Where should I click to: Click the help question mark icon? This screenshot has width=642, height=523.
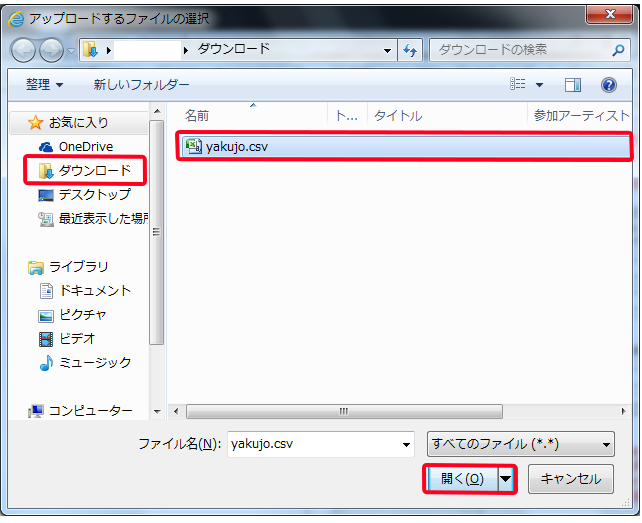coord(608,85)
